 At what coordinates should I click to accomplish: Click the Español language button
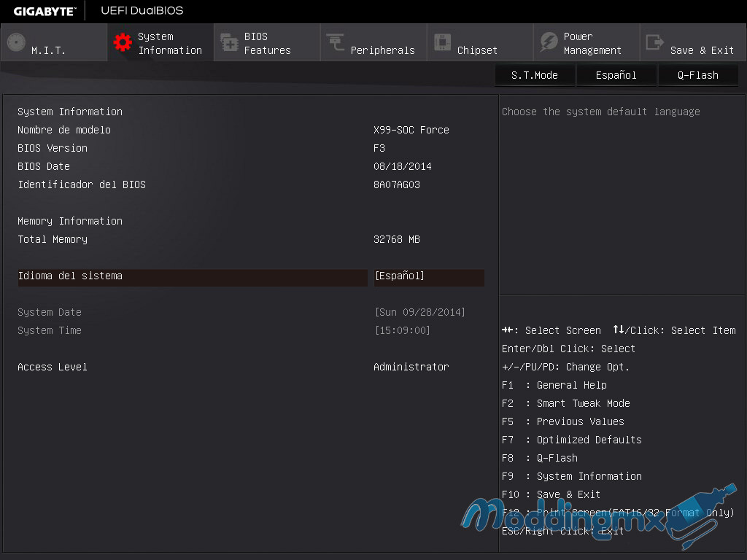616,75
